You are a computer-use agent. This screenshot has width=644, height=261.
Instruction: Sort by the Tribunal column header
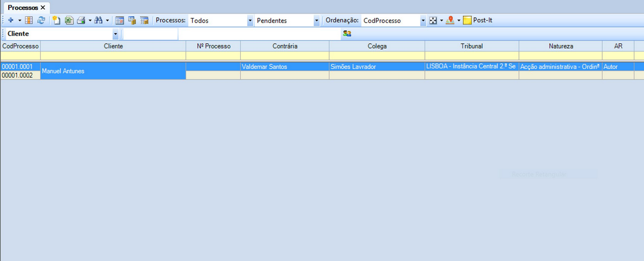coord(472,47)
